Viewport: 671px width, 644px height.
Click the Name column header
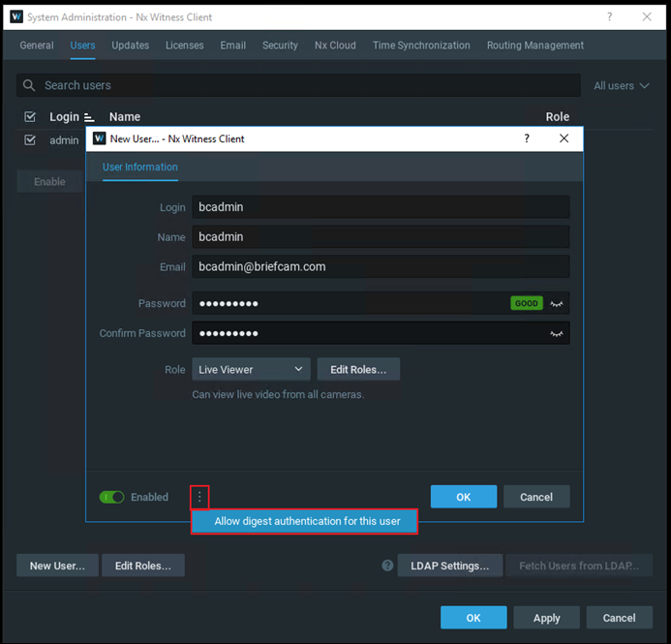click(x=125, y=117)
